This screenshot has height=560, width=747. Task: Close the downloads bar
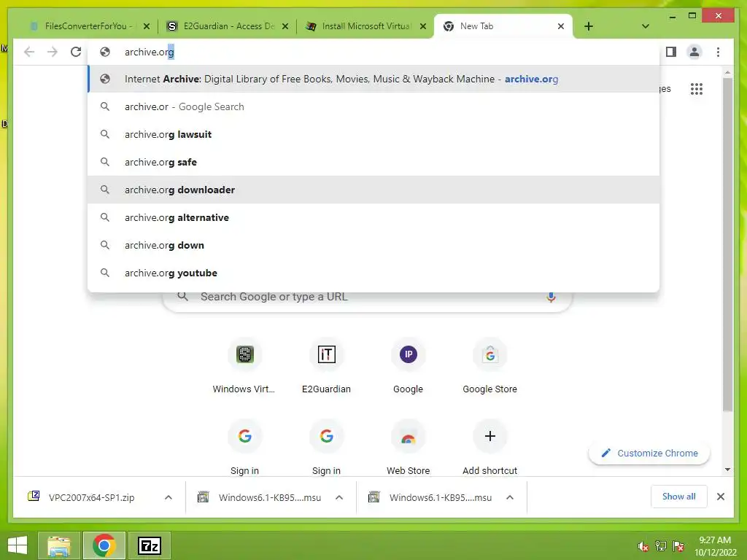coord(721,497)
